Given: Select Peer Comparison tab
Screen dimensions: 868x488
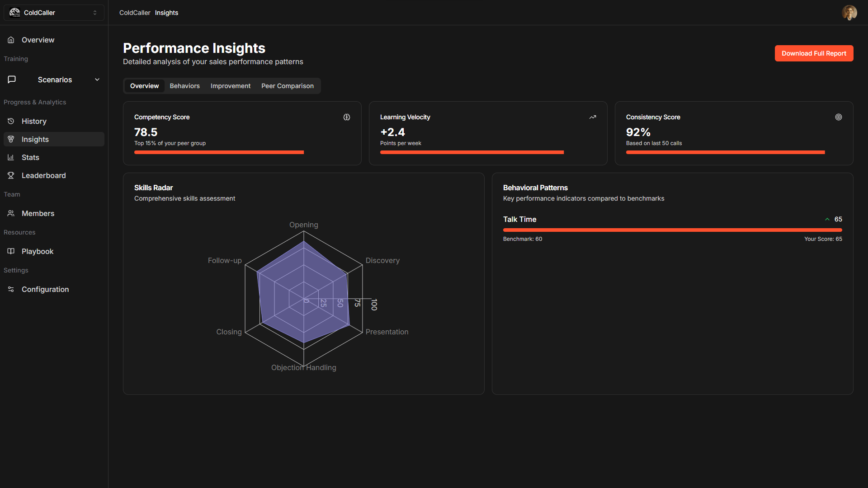Looking at the screenshot, I should [x=288, y=86].
